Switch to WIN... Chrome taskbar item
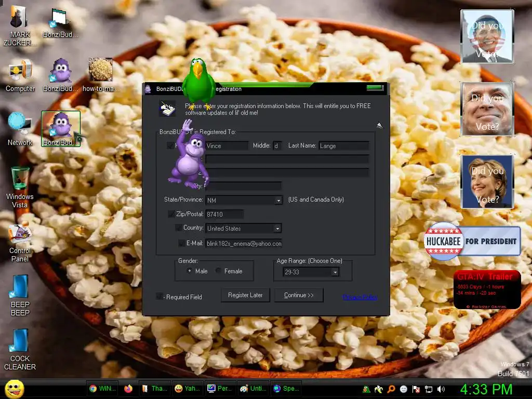Image resolution: width=532 pixels, height=399 pixels. 102,389
